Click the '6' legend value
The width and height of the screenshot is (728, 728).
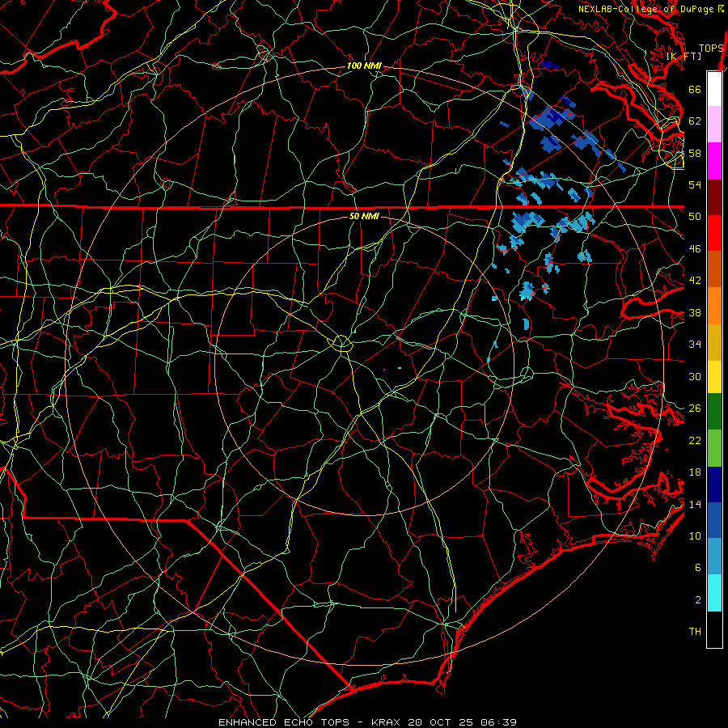[698, 567]
